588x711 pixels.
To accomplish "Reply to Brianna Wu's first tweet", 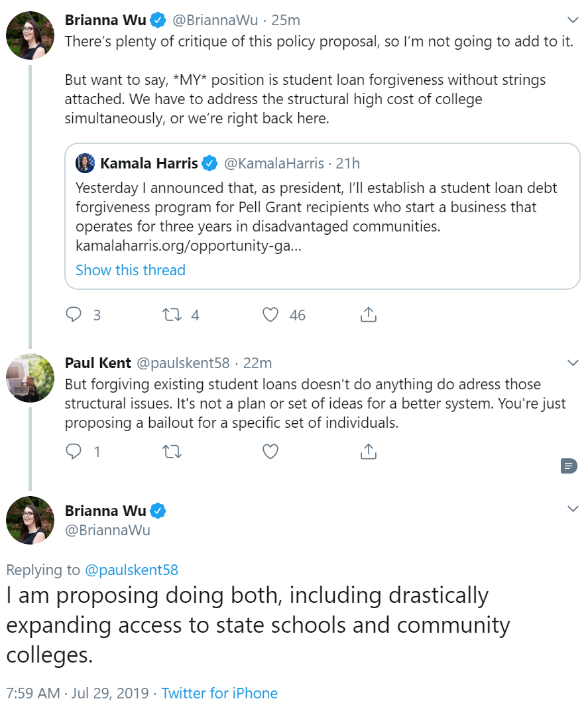I will click(x=74, y=314).
